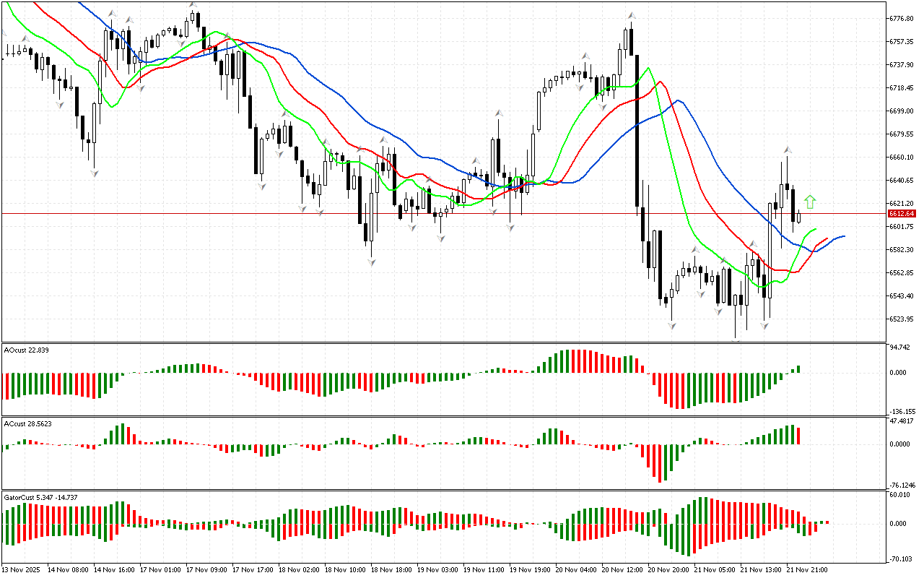Image resolution: width=924 pixels, height=578 pixels.
Task: Select the last red bar in ACcust histogram
Action: click(x=798, y=436)
